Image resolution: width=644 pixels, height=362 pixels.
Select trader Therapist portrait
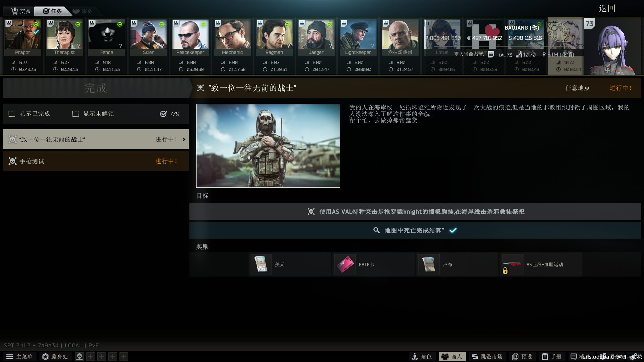pos(65,34)
